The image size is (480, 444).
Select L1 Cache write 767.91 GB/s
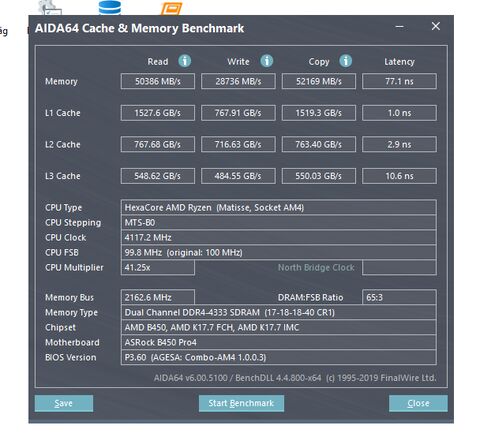[x=238, y=113]
